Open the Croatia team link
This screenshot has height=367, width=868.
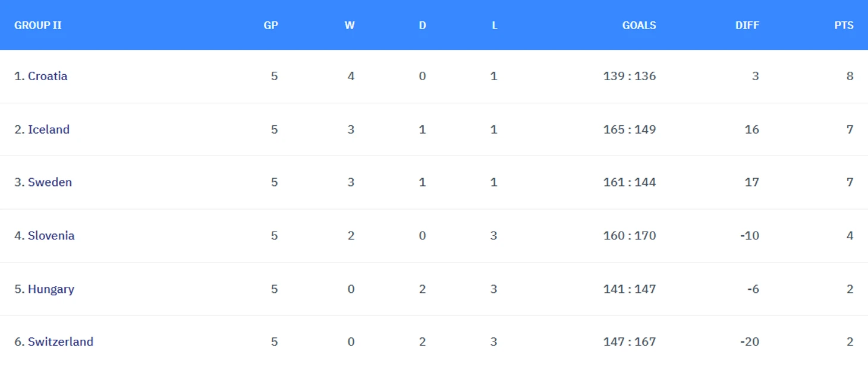click(x=48, y=76)
